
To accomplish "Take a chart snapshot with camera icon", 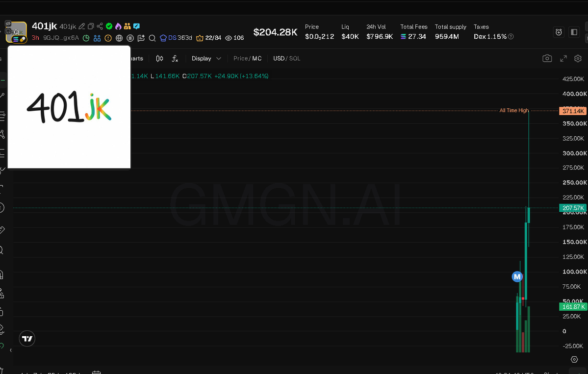I will point(547,58).
